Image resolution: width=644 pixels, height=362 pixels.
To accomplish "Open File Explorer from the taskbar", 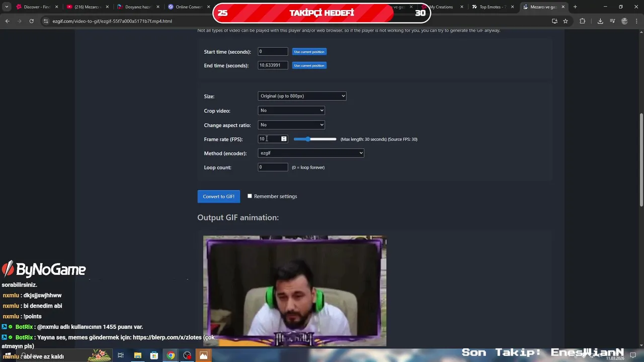I will tap(137, 355).
